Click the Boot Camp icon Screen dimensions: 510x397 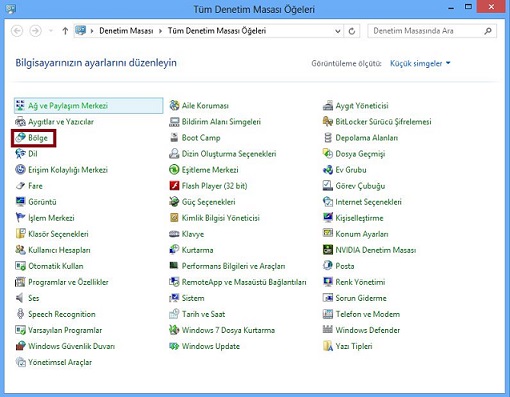(x=174, y=137)
